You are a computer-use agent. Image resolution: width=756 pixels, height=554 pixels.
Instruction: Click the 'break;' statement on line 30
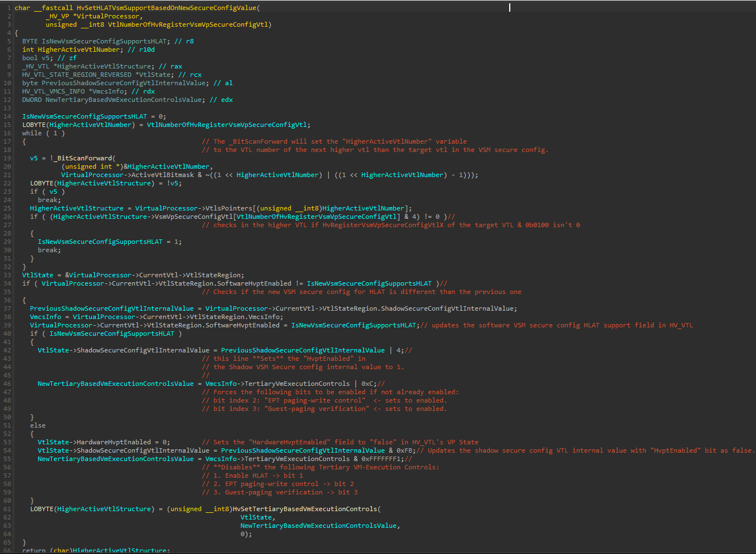(50, 250)
